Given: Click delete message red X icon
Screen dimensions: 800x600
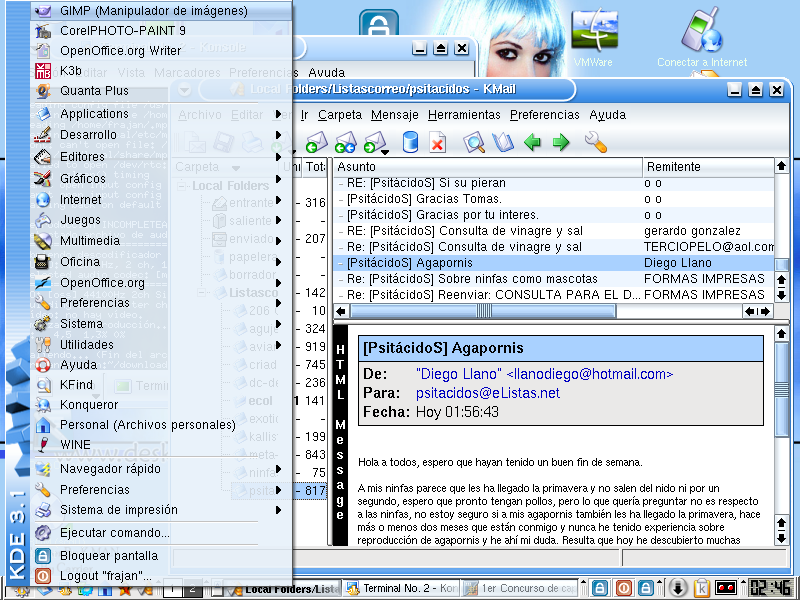Looking at the screenshot, I should click(438, 142).
